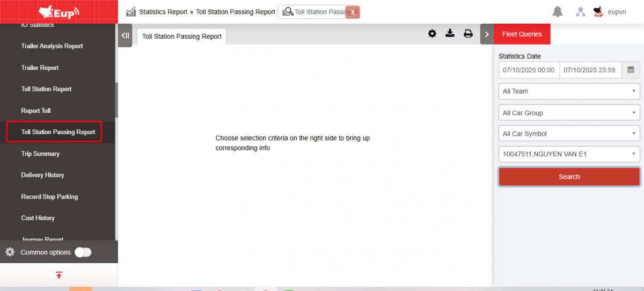Open Trip Summary in the sidebar
This screenshot has height=291, width=644.
[40, 154]
